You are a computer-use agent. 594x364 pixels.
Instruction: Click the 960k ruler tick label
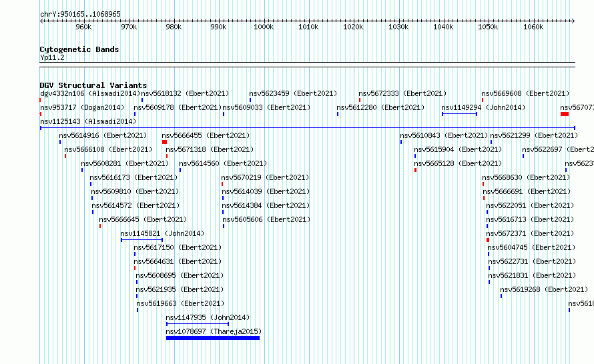(83, 27)
